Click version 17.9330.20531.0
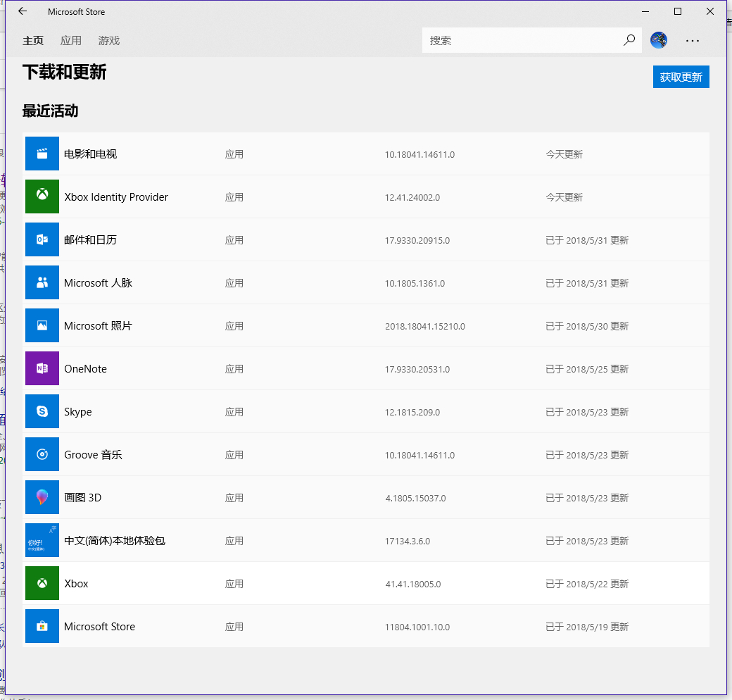The width and height of the screenshot is (732, 700). pos(417,370)
